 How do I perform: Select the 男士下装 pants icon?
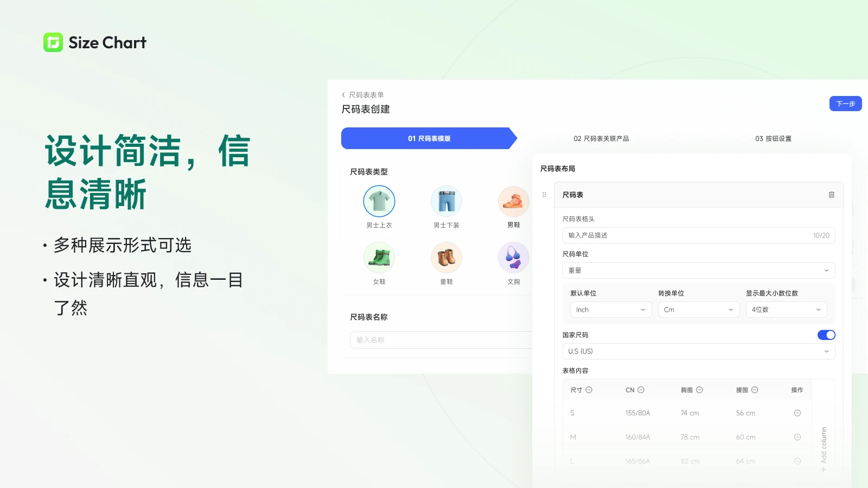point(446,201)
